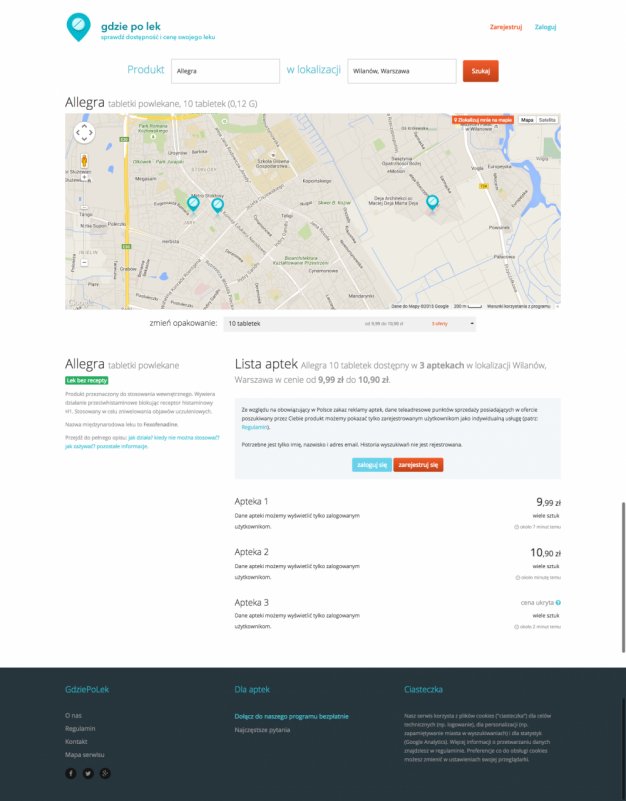Switch map to Satelita view
This screenshot has height=801, width=626.
(x=547, y=120)
